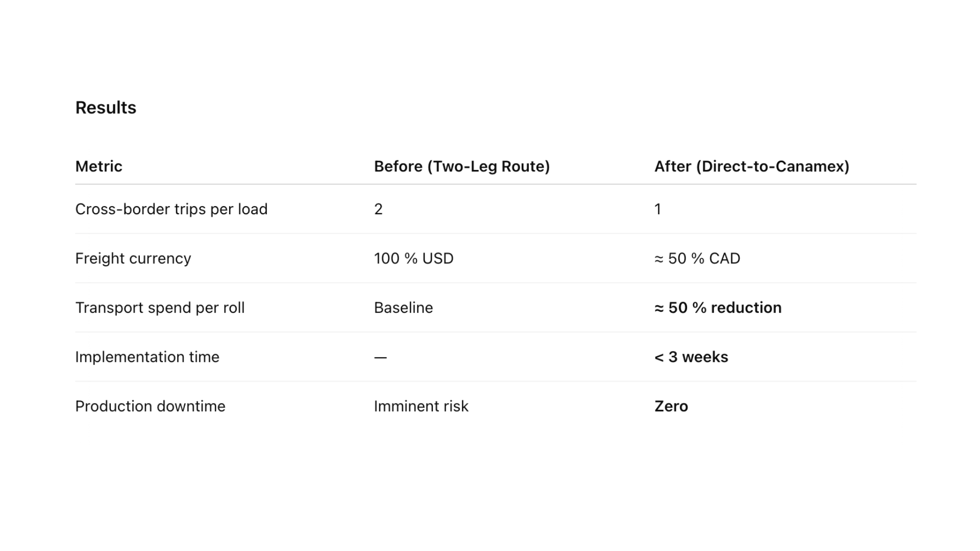Click the ≈ 50 % CAD cell
The image size is (980, 551).
[697, 259]
